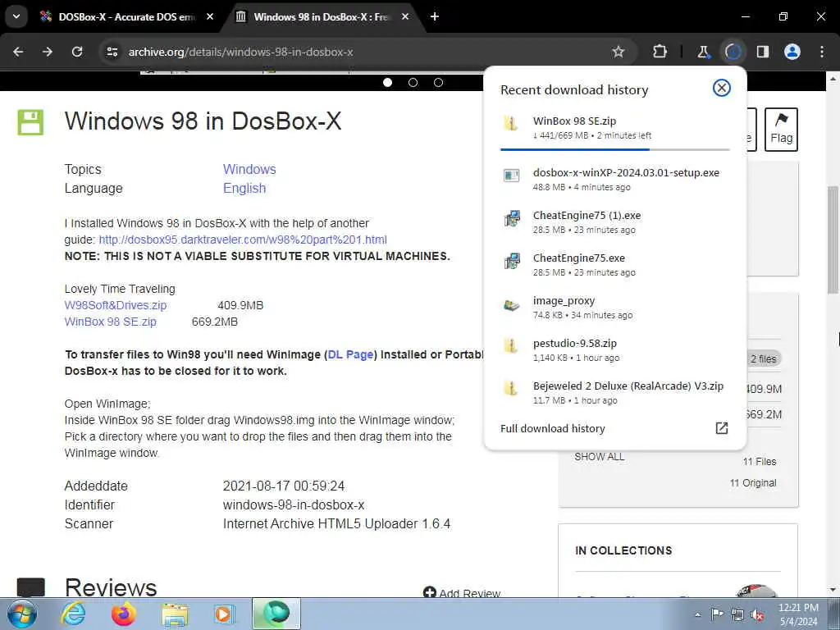The width and height of the screenshot is (840, 630).
Task: Click the image_proxy file icon
Action: (x=512, y=305)
